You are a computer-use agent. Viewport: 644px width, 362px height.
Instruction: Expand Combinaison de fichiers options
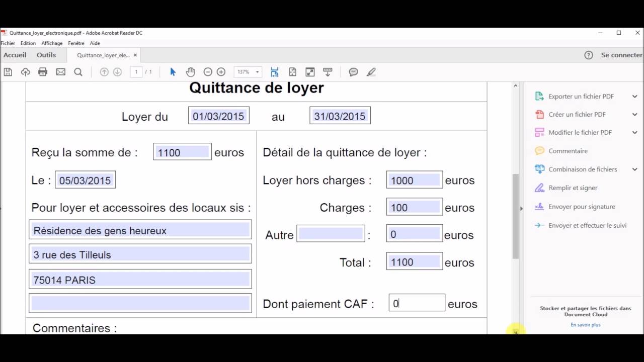pos(634,169)
